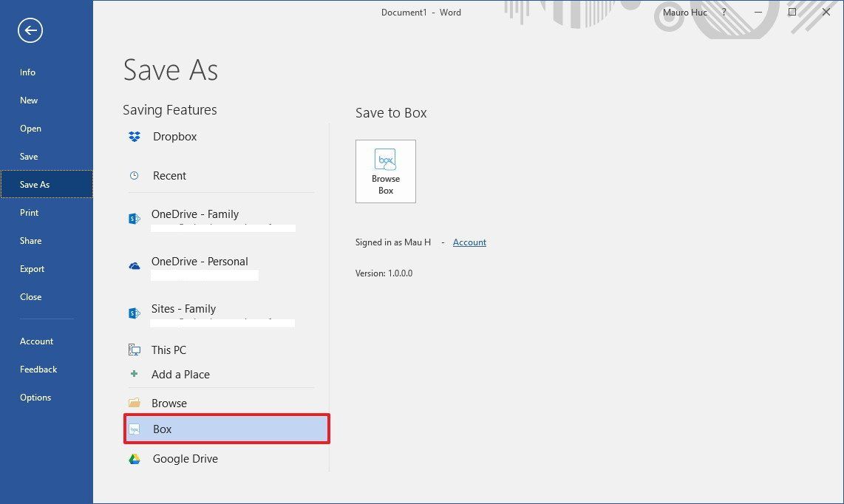This screenshot has width=844, height=504.
Task: Open Browse via the folder icon
Action: click(134, 403)
